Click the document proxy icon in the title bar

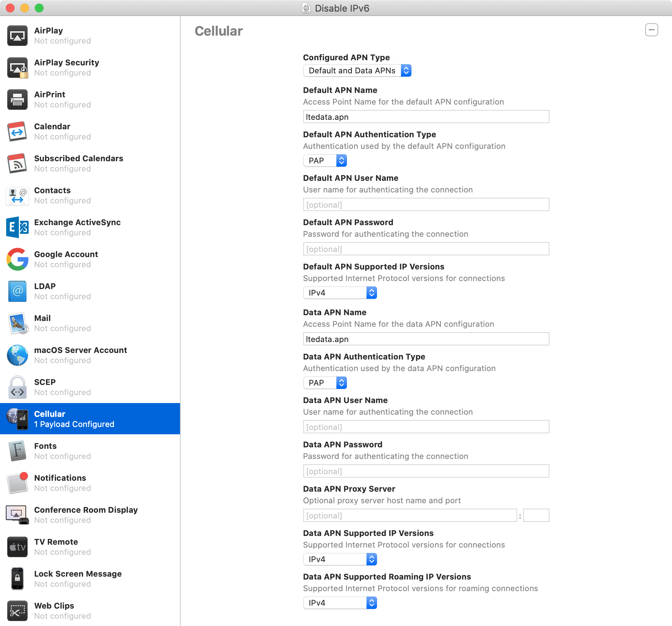[306, 8]
